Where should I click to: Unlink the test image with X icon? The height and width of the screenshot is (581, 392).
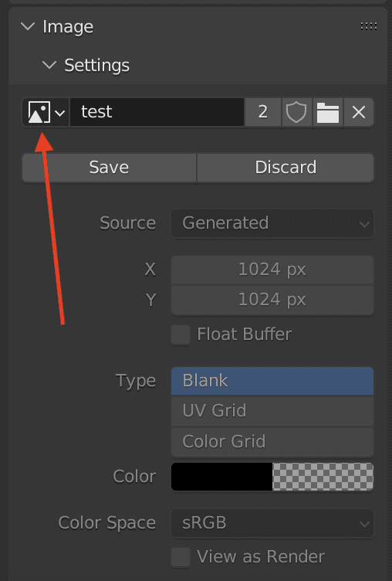pyautogui.click(x=358, y=112)
